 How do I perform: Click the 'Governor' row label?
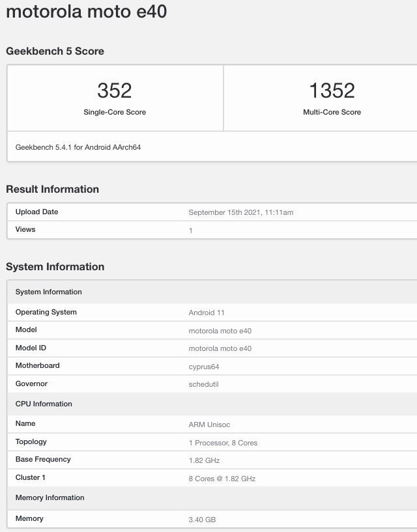coord(31,384)
